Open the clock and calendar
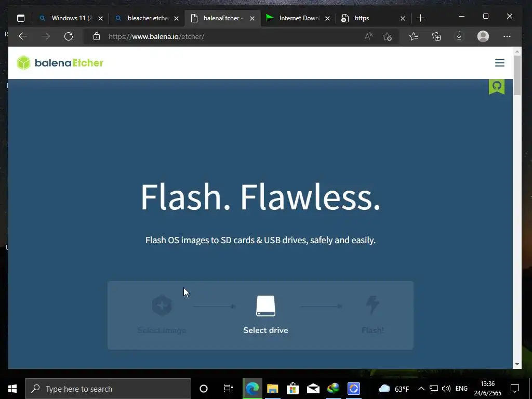 (x=487, y=389)
